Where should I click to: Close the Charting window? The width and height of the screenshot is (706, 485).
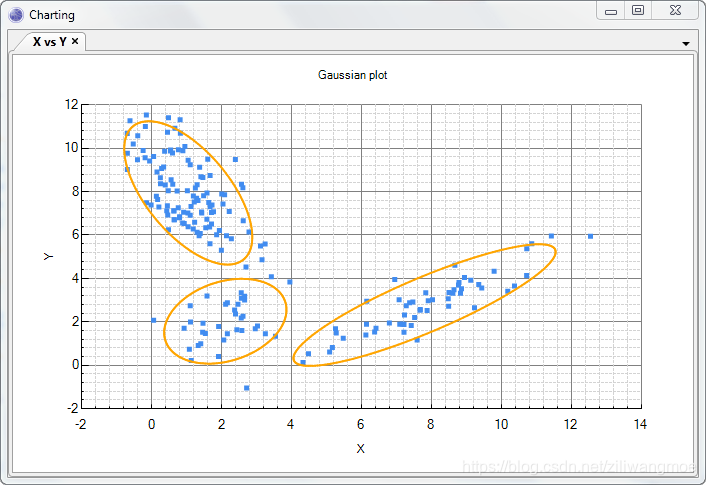click(x=675, y=10)
